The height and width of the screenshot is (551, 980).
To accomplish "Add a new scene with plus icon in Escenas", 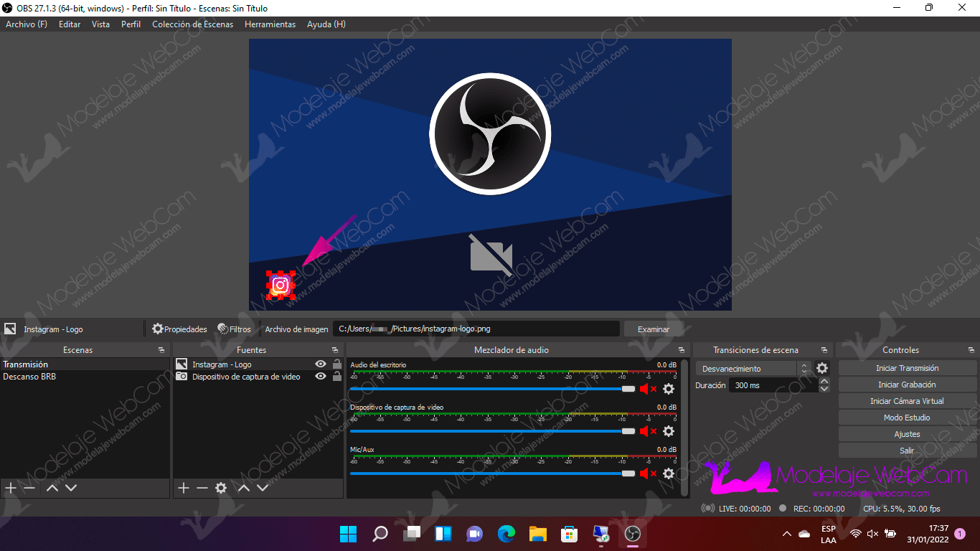I will click(11, 488).
